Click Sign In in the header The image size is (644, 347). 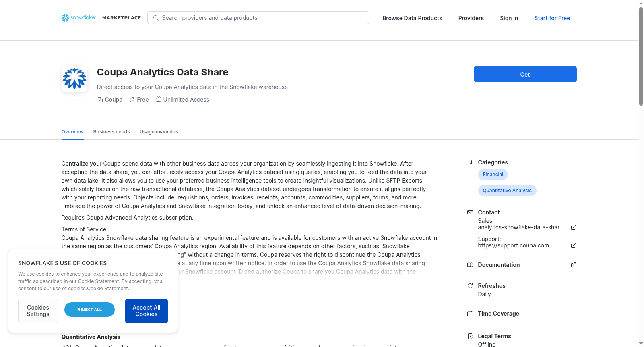pyautogui.click(x=509, y=18)
